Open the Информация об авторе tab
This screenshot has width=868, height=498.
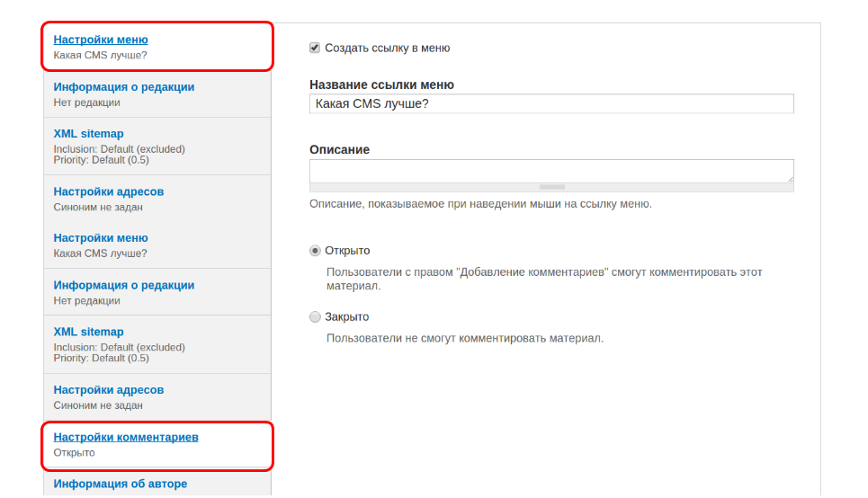click(x=120, y=484)
